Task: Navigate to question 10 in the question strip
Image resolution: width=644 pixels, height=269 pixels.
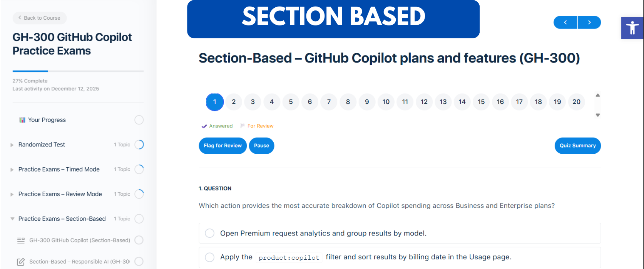Action: pos(386,102)
